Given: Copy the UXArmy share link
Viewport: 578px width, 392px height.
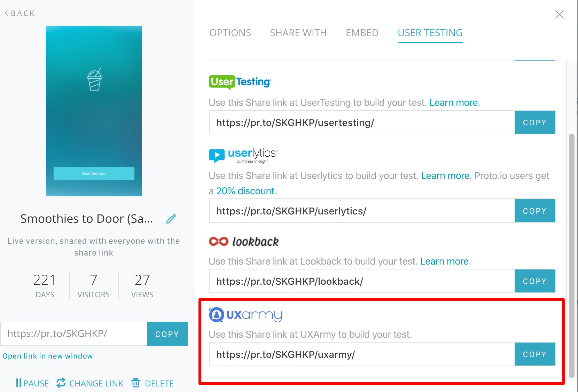Looking at the screenshot, I should pos(534,354).
